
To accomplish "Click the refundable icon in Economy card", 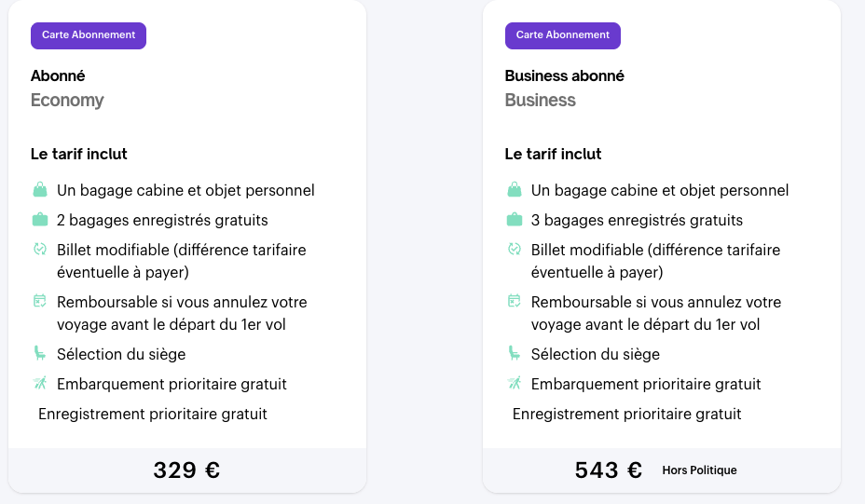I will click(40, 301).
